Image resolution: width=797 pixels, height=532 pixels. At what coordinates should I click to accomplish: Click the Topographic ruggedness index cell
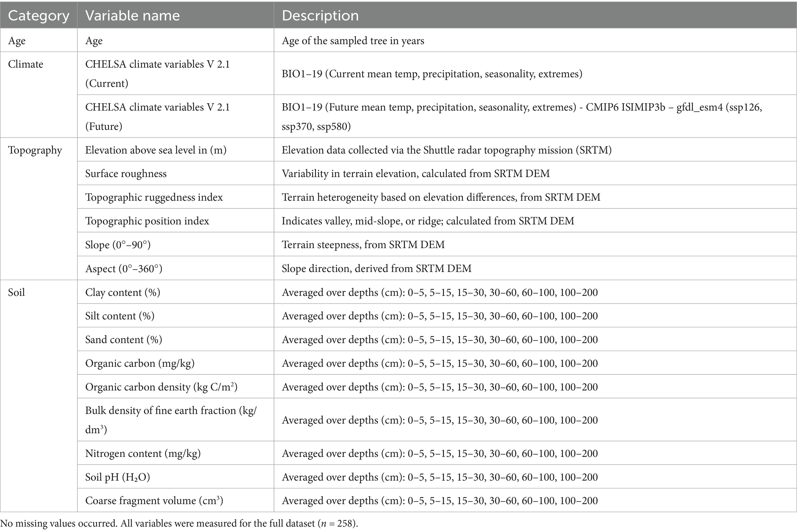coord(154,198)
